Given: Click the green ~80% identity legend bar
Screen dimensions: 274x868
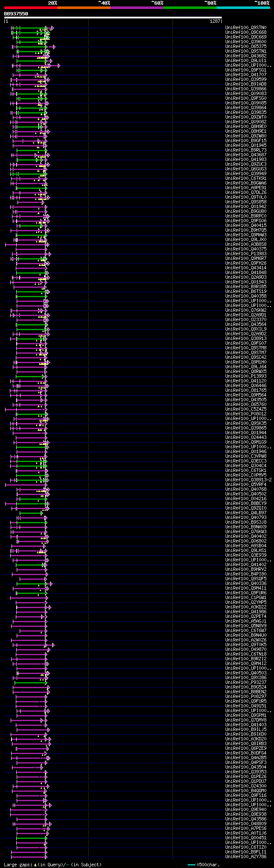Looking at the screenshot, I should point(190,8).
